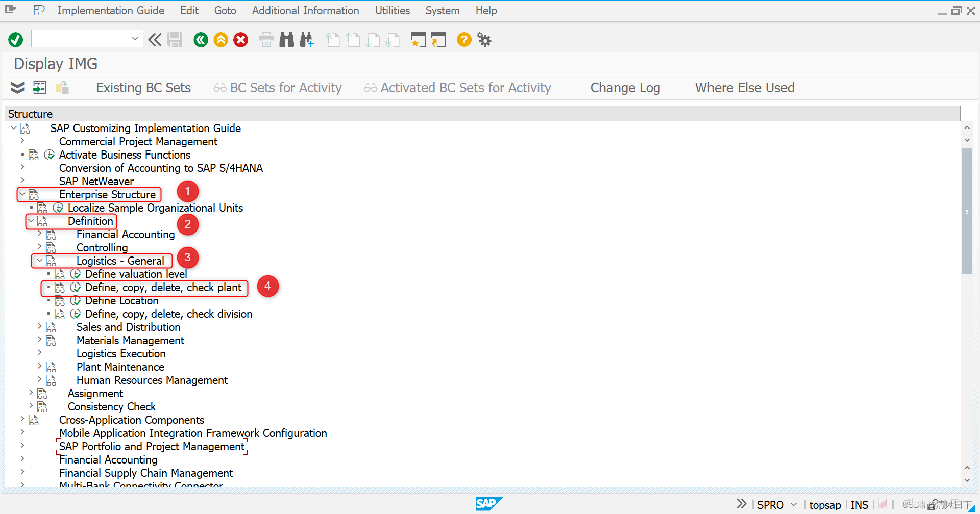The height and width of the screenshot is (514, 980).
Task: Click execute icon for Localize Sample Organizational Units
Action: tap(58, 208)
